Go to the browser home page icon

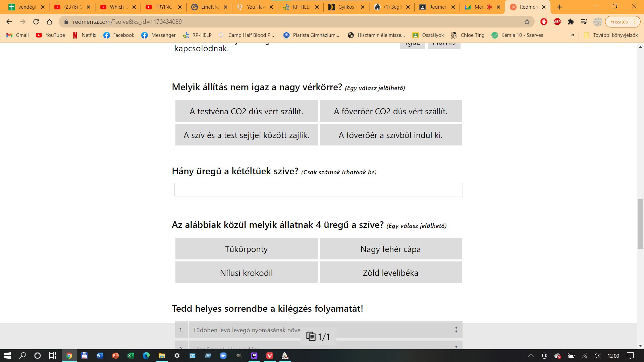tap(49, 22)
